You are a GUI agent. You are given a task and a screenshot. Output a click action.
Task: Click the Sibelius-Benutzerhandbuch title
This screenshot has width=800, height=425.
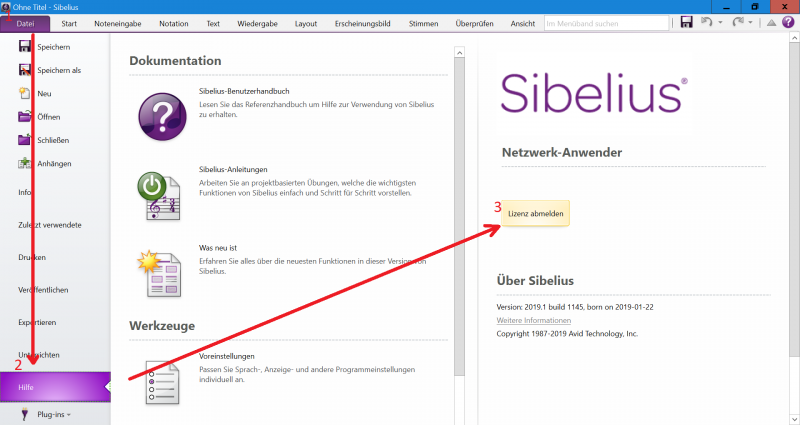(244, 91)
